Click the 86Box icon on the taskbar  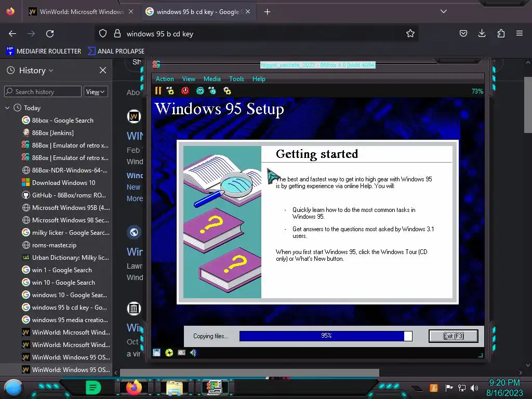(215, 388)
